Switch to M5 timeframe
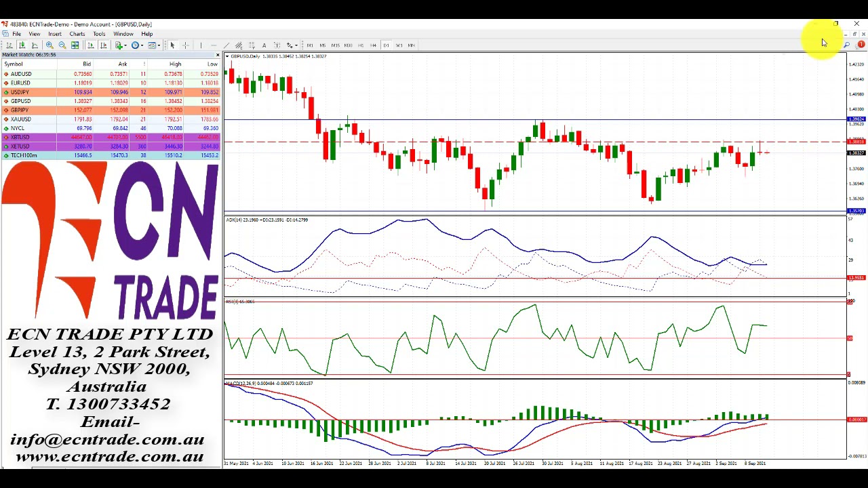The height and width of the screenshot is (488, 868). point(323,45)
